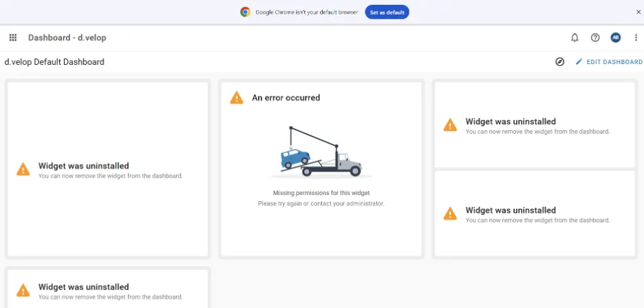The height and width of the screenshot is (308, 644).
Task: Open the three-dot more options menu
Action: [636, 37]
